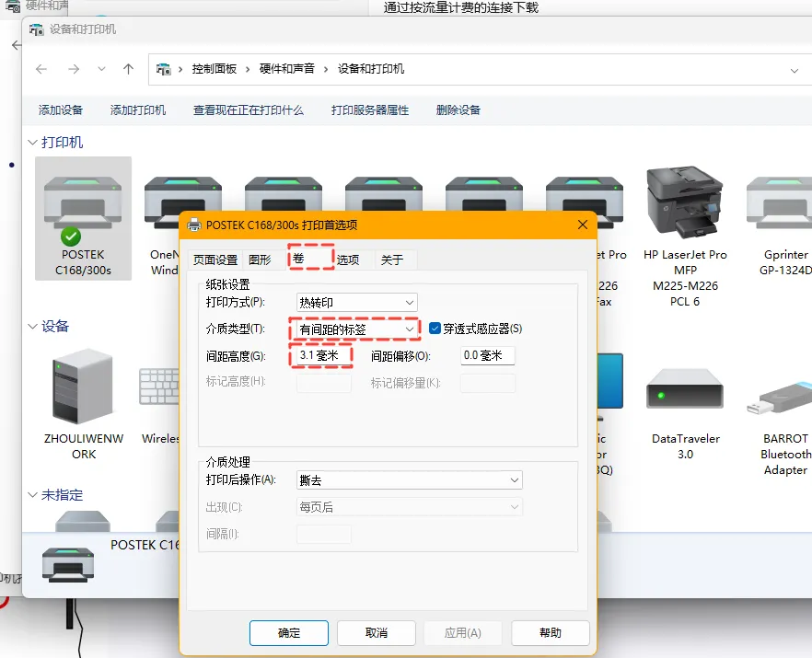Image resolution: width=812 pixels, height=658 pixels.
Task: Switch to the 卷 tab
Action: point(311,258)
